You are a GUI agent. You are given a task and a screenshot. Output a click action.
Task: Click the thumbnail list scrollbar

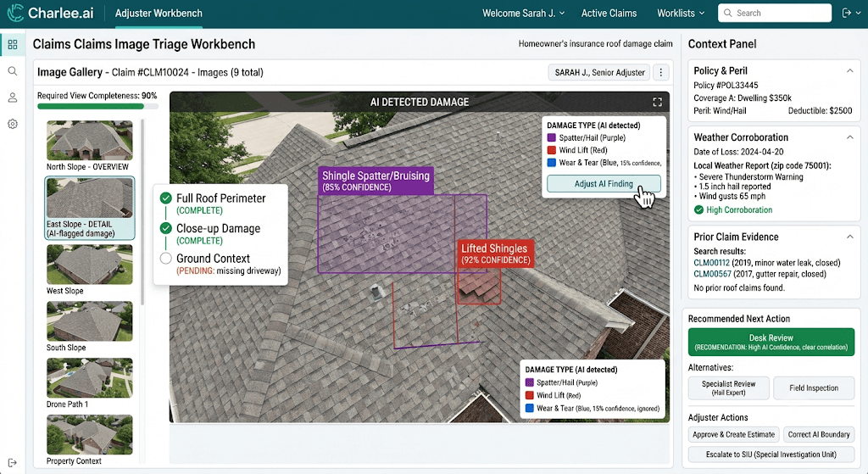142,211
